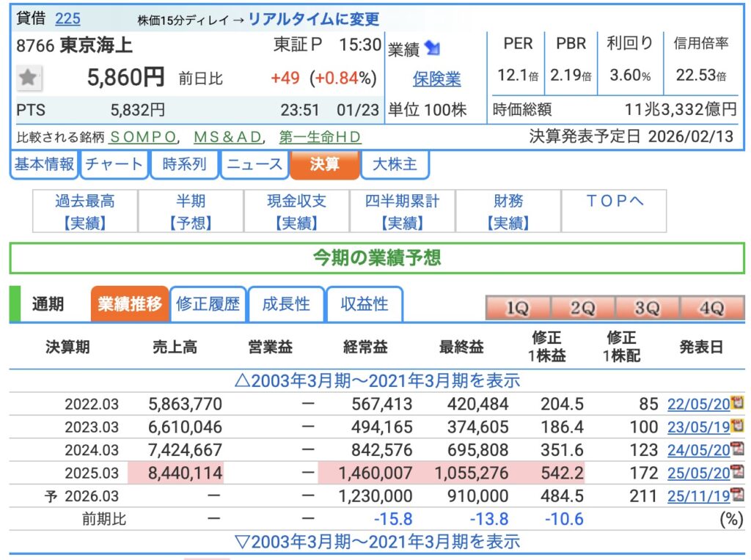Switch to the 修正履歴 tab
751x560 pixels.
[208, 304]
